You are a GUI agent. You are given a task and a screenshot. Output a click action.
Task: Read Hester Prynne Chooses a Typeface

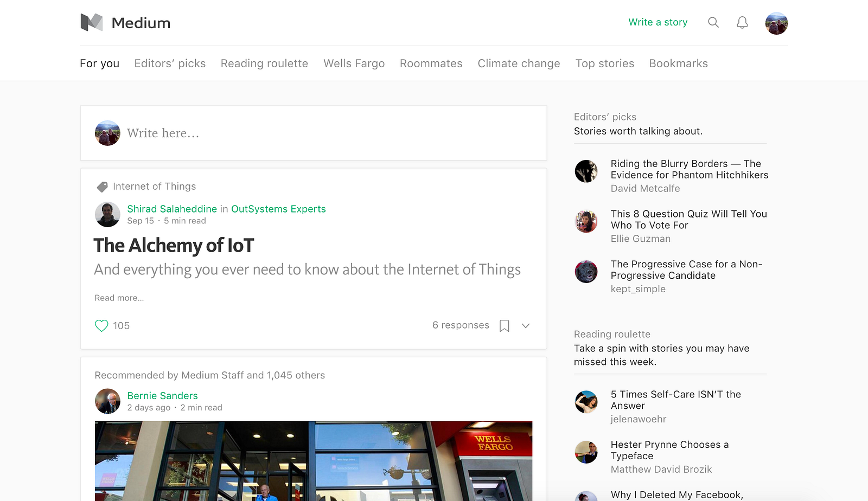click(670, 451)
